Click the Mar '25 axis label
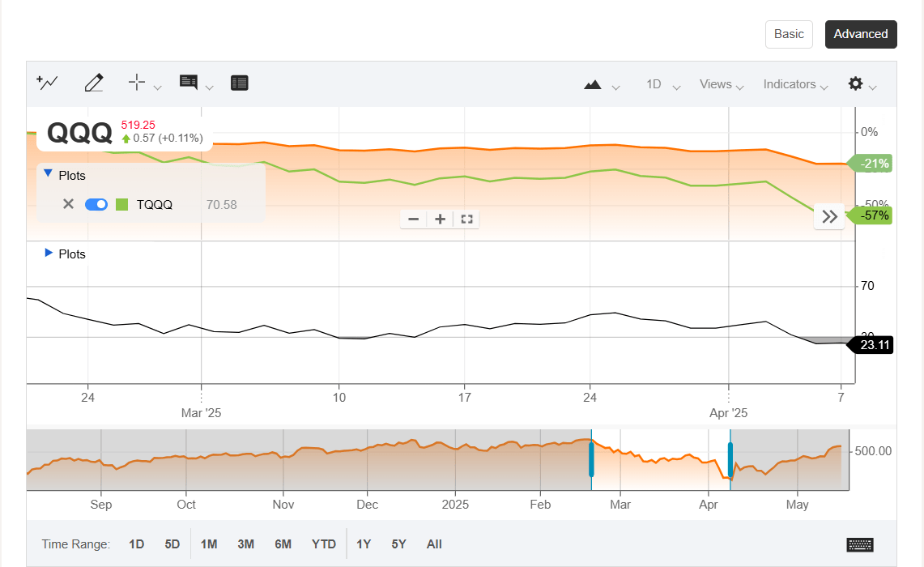Screen dimensions: 924x567 click(x=201, y=412)
